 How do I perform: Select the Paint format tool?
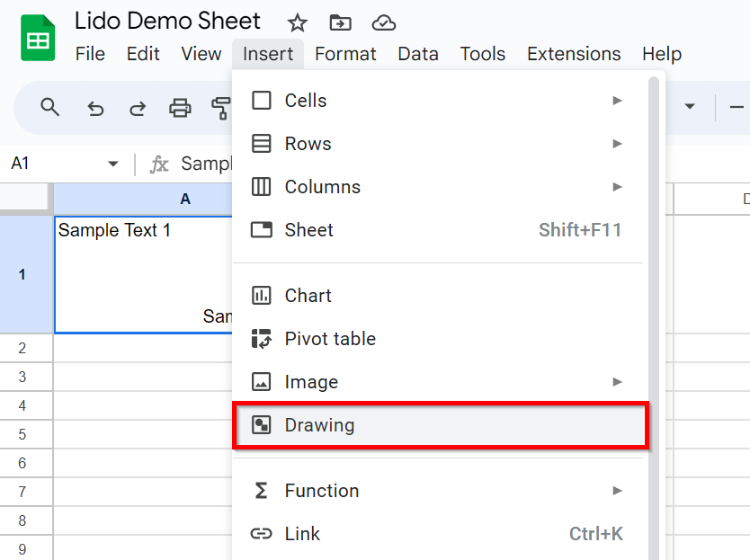220,107
